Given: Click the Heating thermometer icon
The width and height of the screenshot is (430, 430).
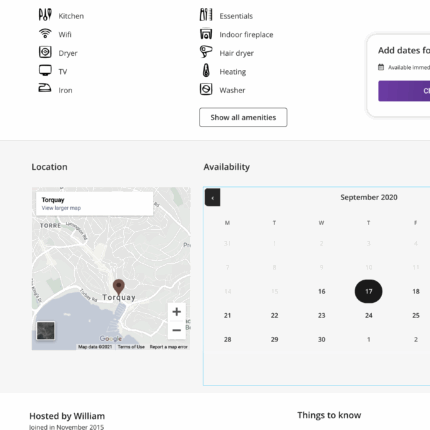Looking at the screenshot, I should tap(206, 70).
